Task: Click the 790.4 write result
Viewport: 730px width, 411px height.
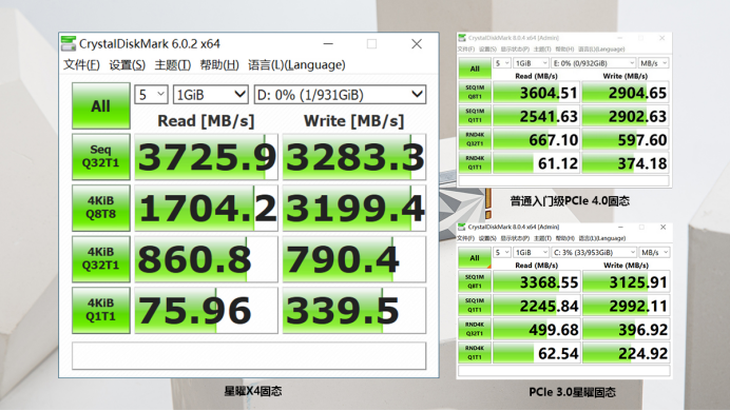Action: tap(354, 259)
